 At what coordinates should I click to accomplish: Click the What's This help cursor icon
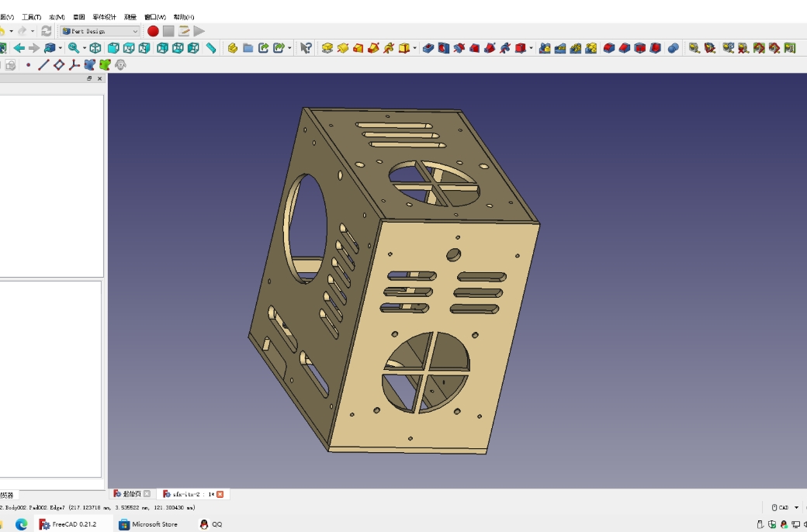click(306, 48)
